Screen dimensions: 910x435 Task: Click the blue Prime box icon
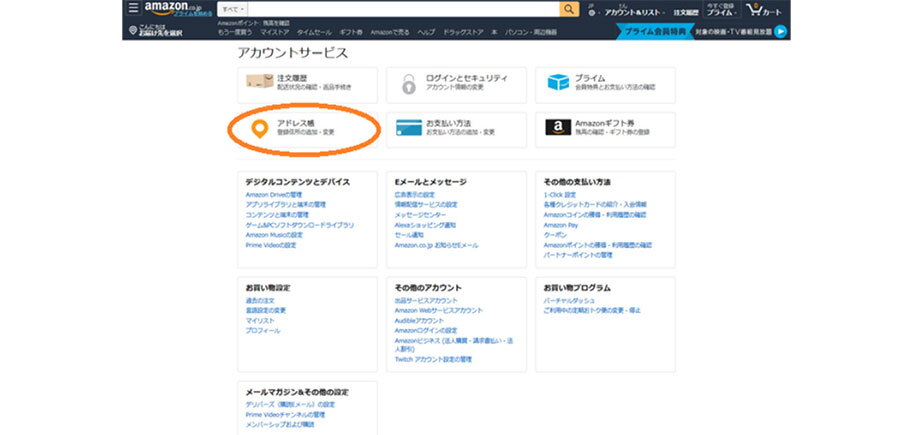coord(558,82)
